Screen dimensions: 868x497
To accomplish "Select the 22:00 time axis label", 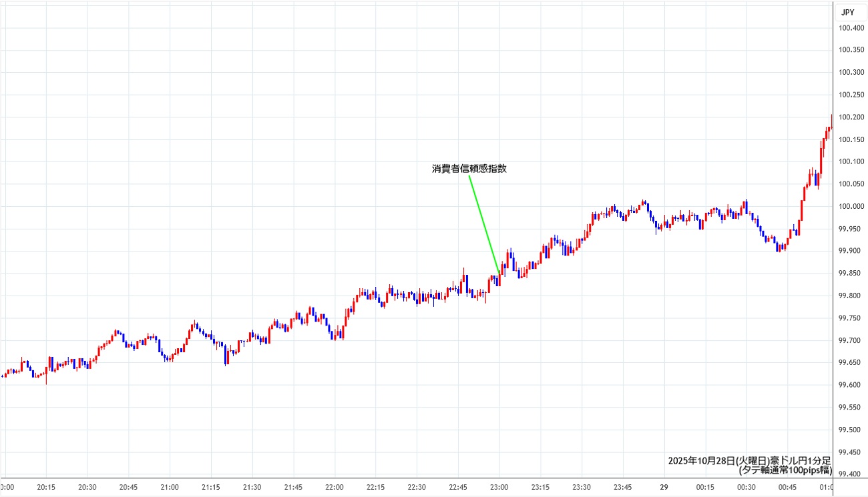I will point(335,487).
